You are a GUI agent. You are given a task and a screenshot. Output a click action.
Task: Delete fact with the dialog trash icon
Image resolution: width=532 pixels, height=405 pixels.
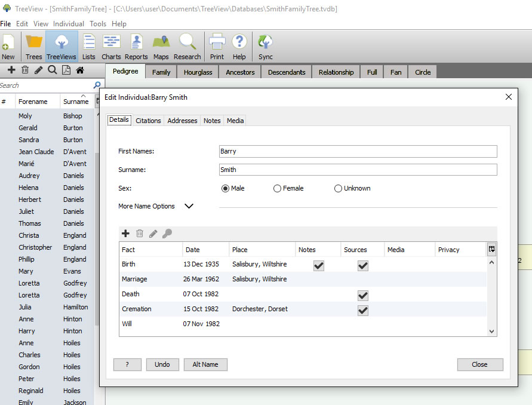coord(140,233)
